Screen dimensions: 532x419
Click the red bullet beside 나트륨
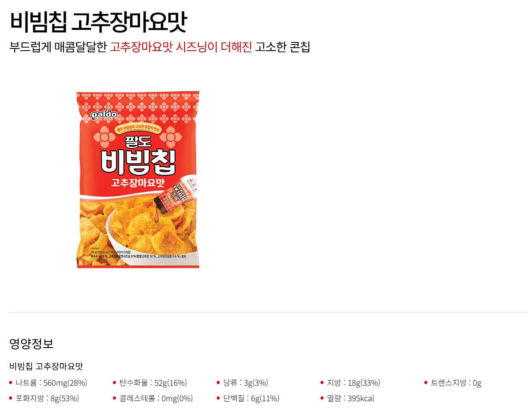click(x=11, y=383)
